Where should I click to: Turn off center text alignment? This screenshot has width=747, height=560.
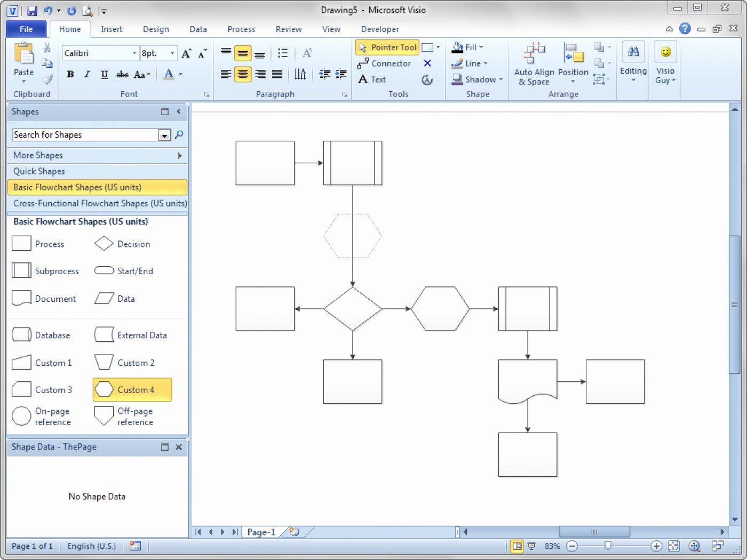243,74
